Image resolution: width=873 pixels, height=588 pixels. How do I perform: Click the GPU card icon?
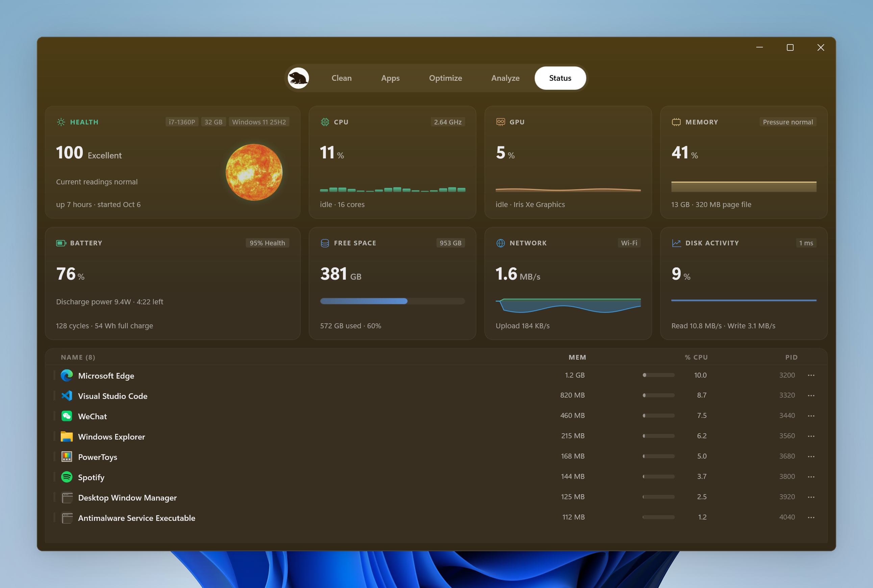tap(500, 122)
